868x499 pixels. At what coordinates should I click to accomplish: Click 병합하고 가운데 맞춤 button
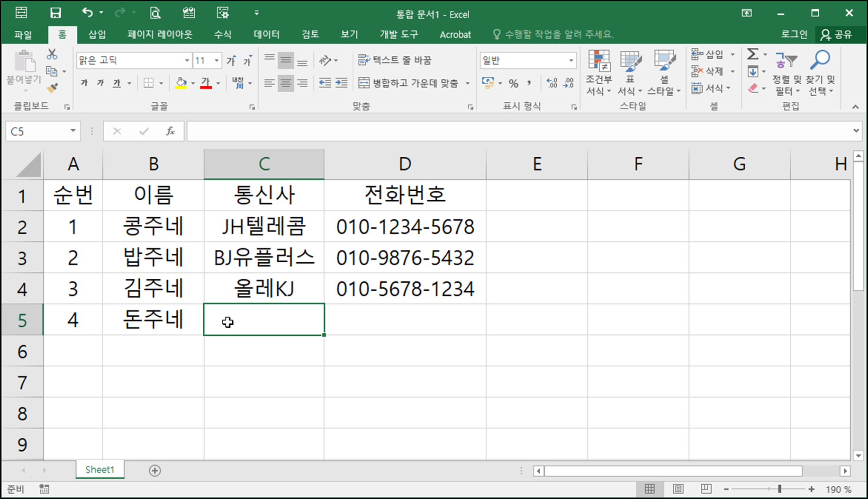click(408, 83)
